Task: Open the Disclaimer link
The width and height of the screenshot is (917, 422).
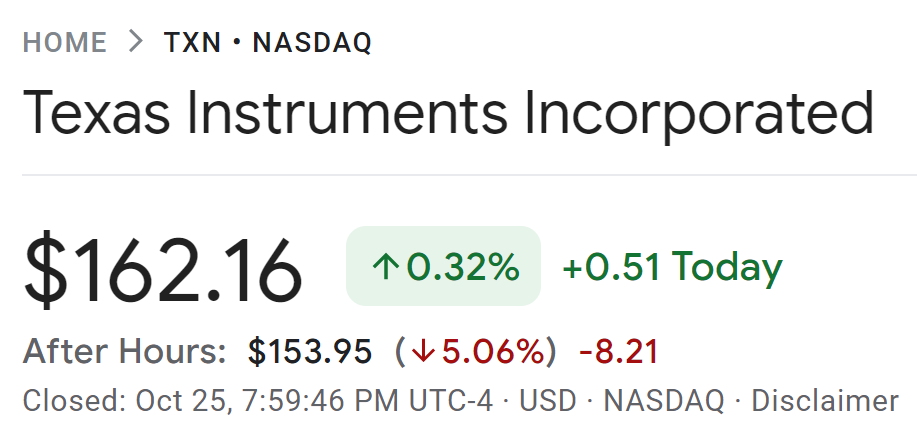Action: click(825, 401)
